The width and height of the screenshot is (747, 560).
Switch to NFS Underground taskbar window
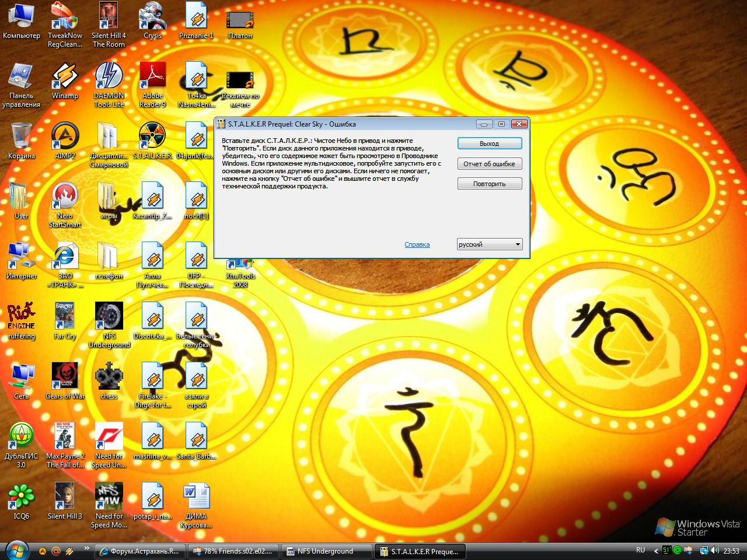pos(327,551)
